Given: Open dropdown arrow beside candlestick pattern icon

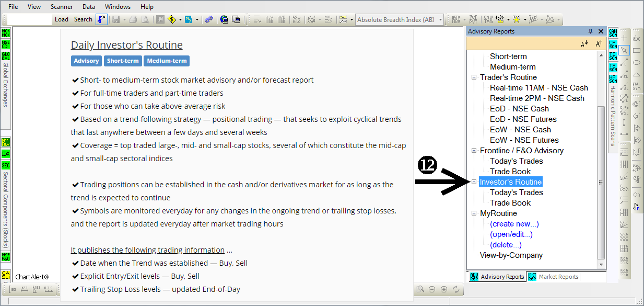Looking at the screenshot, I should pyautogui.click(x=508, y=20).
